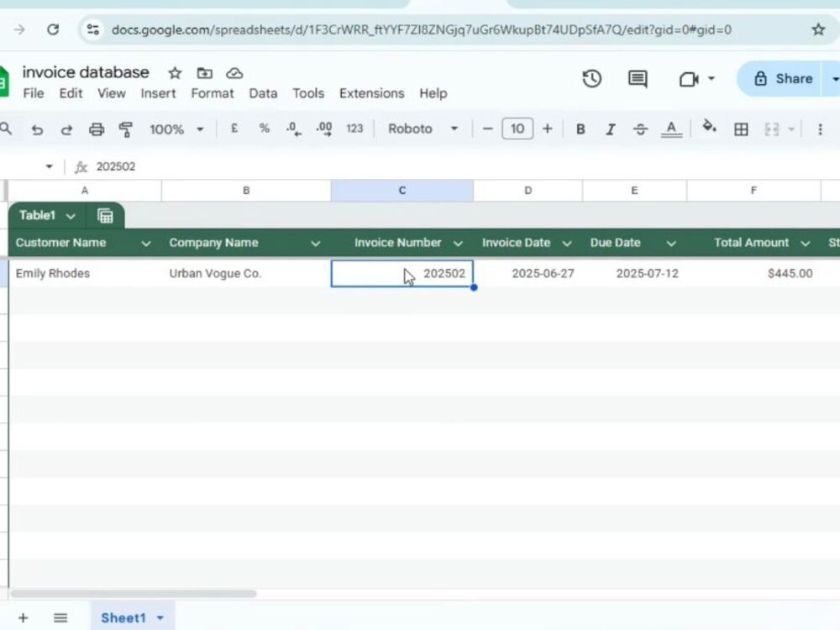840x630 pixels.
Task: Open Due Date column dropdown
Action: coord(670,244)
